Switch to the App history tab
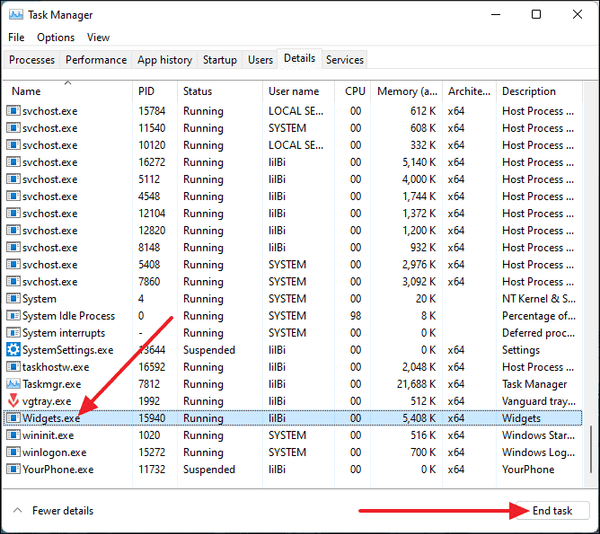The height and width of the screenshot is (534, 600). click(165, 60)
